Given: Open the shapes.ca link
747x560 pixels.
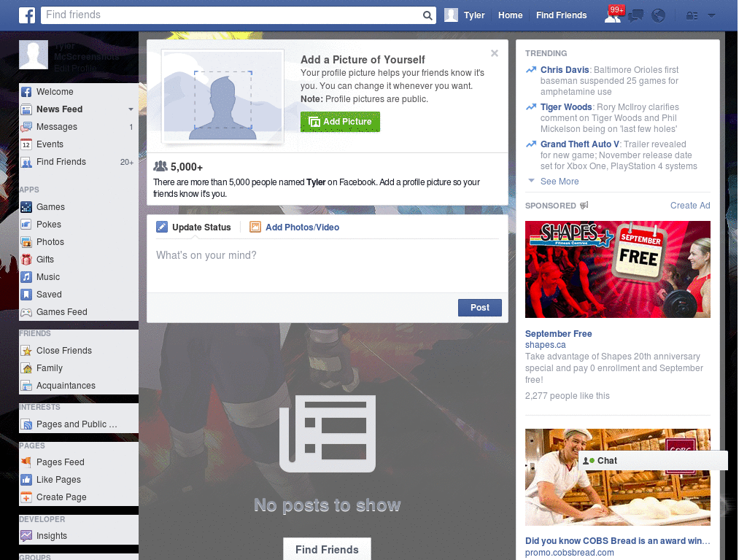Looking at the screenshot, I should 546,345.
